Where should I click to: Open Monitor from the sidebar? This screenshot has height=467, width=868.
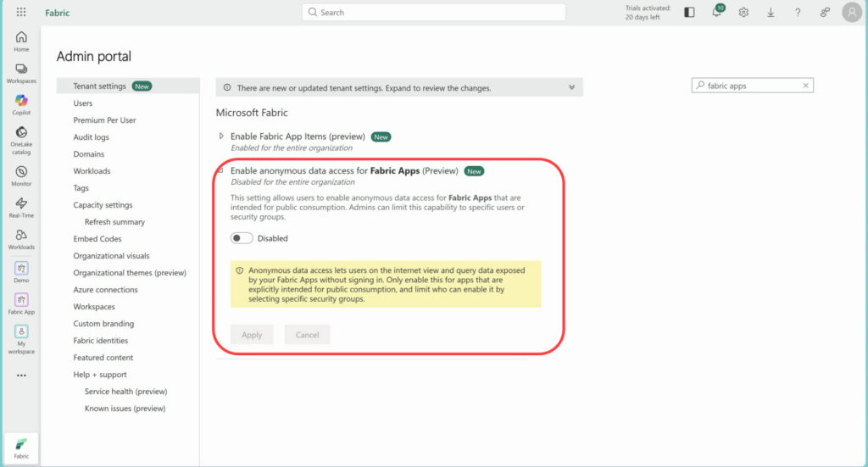(x=21, y=176)
